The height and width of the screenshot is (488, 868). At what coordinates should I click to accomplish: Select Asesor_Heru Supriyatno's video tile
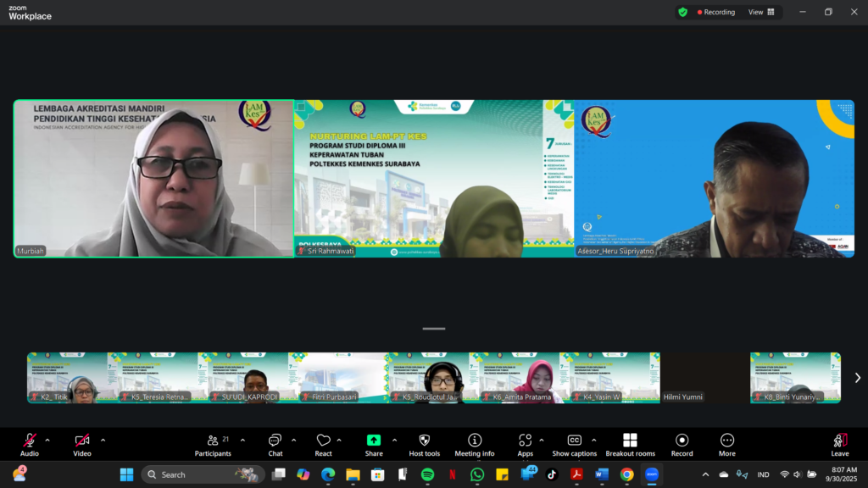pyautogui.click(x=715, y=179)
